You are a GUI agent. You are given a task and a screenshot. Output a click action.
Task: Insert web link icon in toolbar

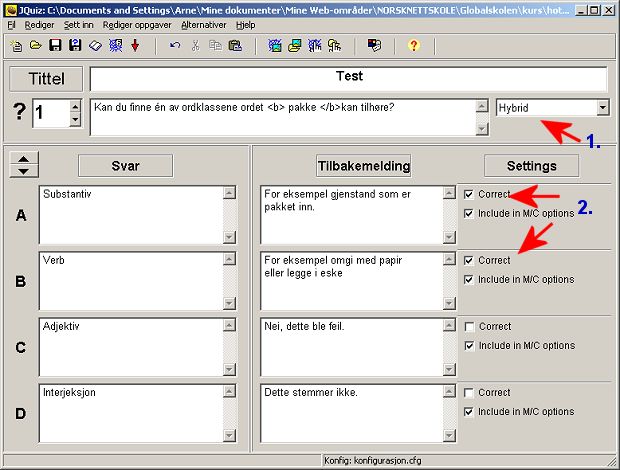[315, 46]
